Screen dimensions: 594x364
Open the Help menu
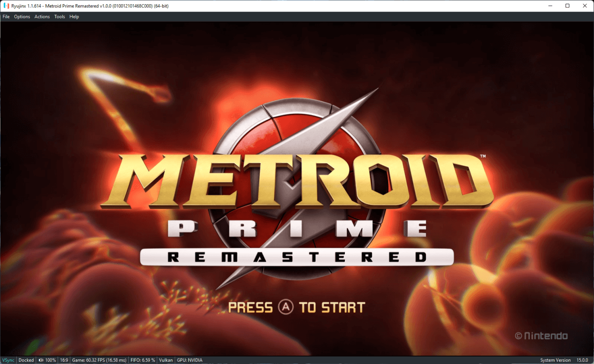(74, 17)
